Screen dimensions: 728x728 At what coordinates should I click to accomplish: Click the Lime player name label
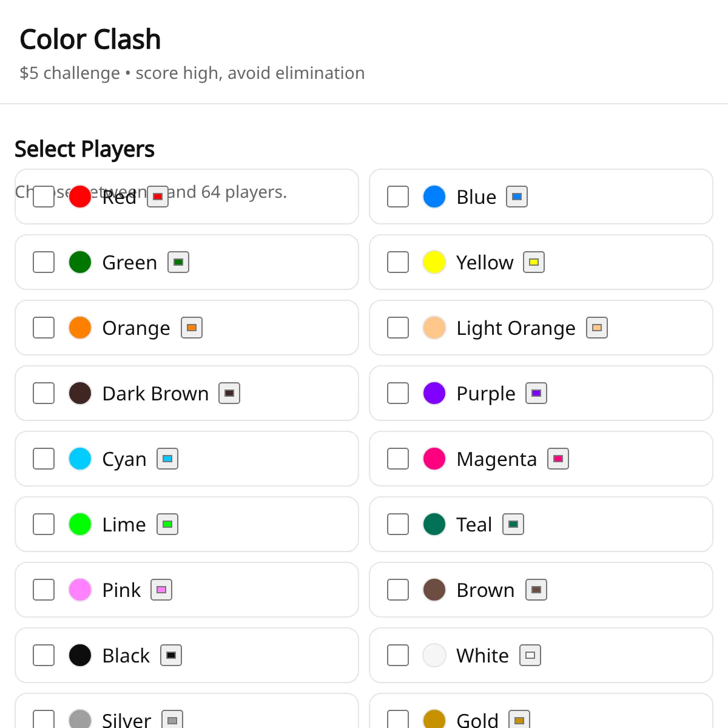pyautogui.click(x=124, y=524)
